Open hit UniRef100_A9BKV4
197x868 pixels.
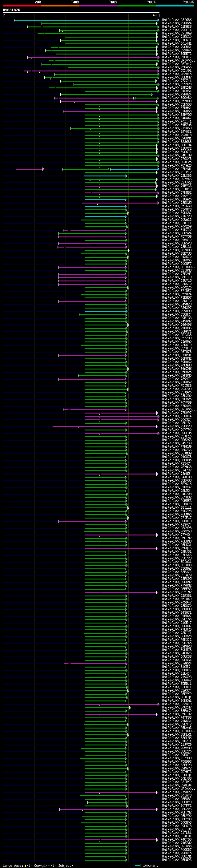tap(177, 23)
